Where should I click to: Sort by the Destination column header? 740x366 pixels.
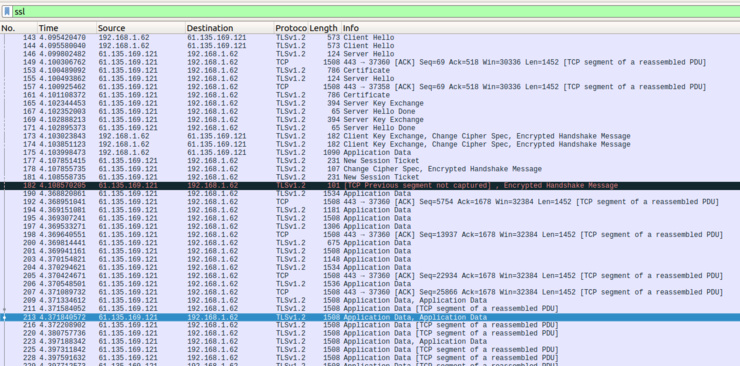(x=229, y=28)
